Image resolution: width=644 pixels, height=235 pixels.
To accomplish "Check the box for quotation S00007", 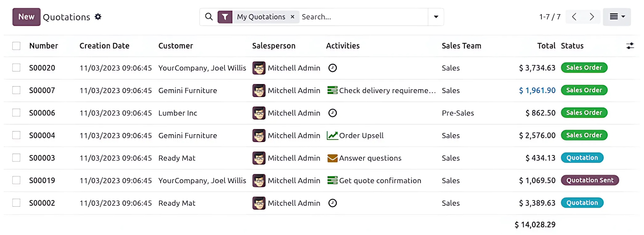I will coord(16,90).
